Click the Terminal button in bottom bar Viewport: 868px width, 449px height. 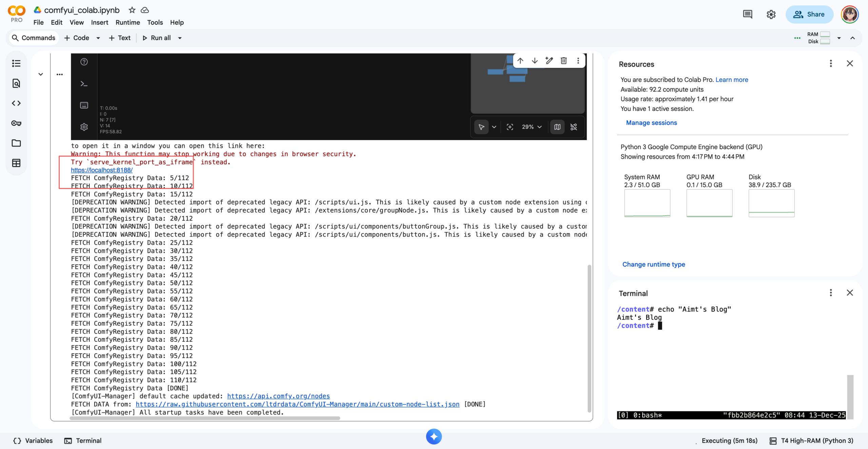click(x=83, y=441)
